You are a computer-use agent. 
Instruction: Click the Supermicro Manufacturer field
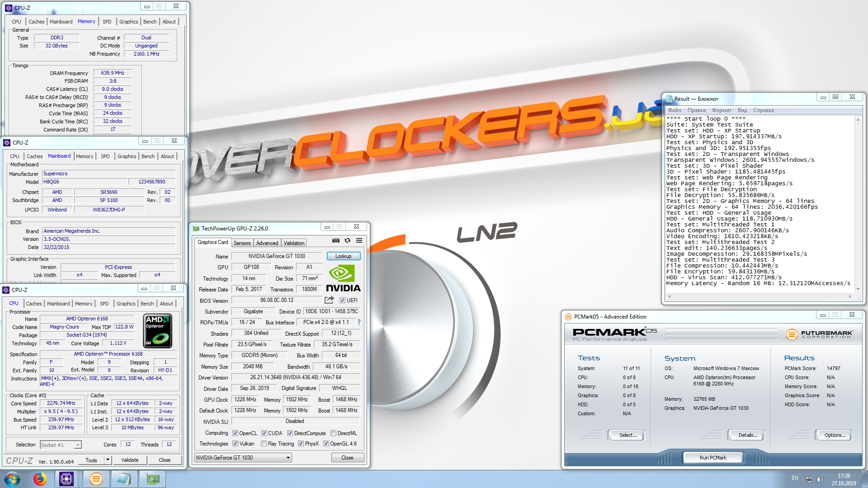click(x=108, y=174)
